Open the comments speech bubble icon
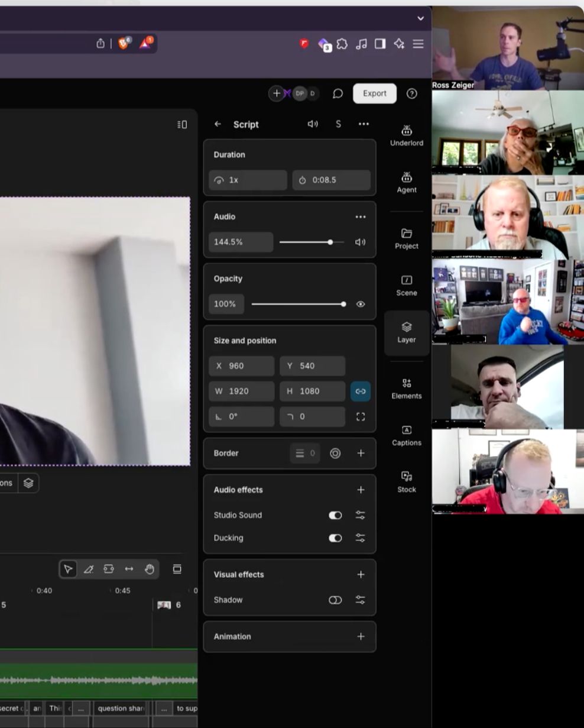This screenshot has width=584, height=728. pyautogui.click(x=338, y=93)
